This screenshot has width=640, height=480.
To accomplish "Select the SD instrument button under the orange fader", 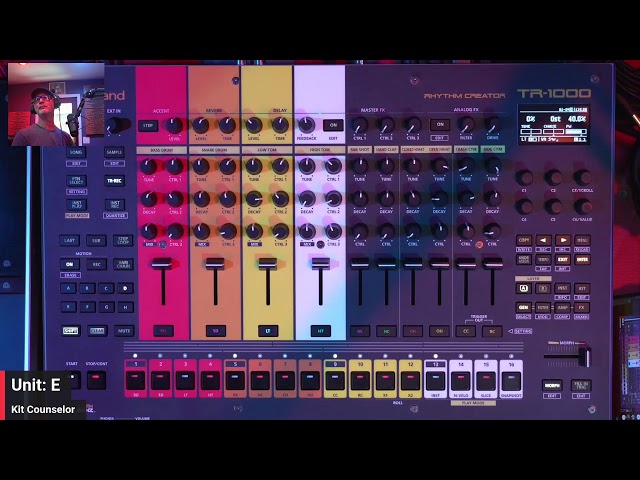I will (216, 331).
